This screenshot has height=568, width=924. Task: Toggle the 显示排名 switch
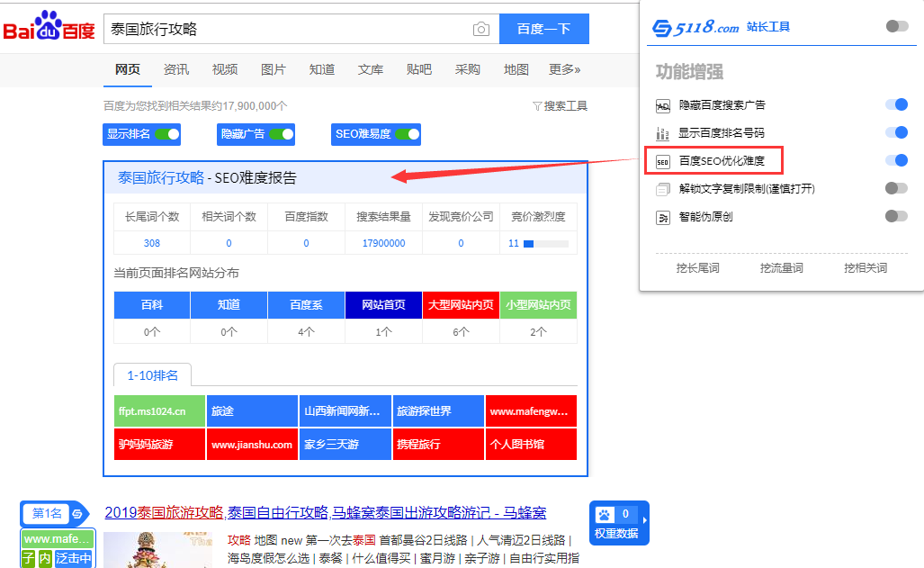(x=166, y=134)
